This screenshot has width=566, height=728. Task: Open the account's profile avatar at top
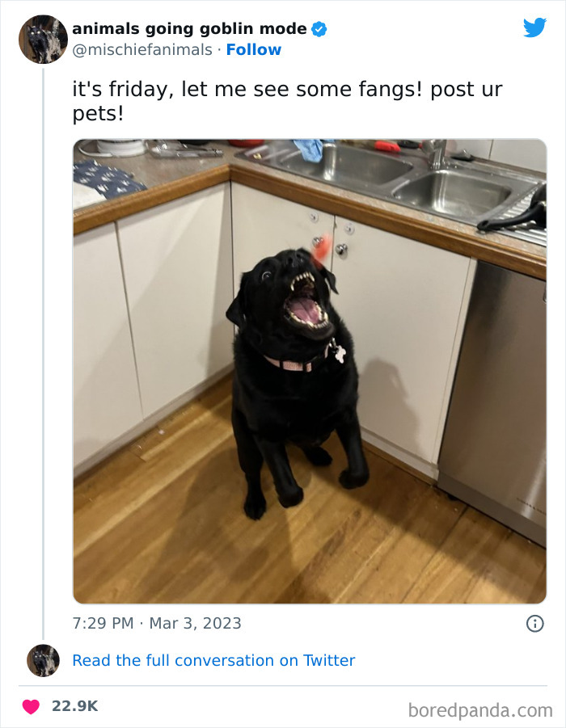pyautogui.click(x=43, y=39)
